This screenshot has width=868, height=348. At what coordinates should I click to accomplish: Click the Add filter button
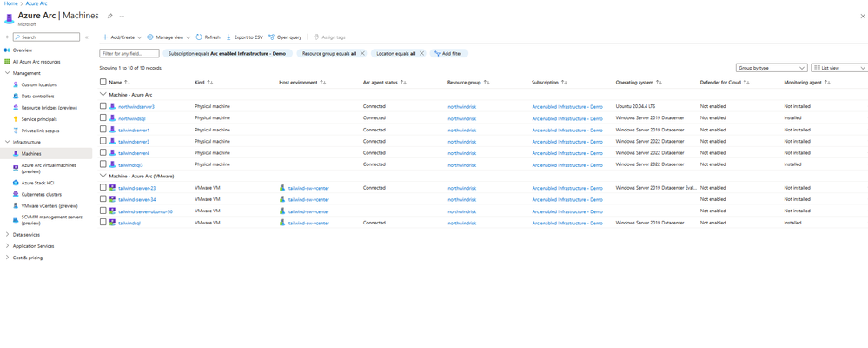449,53
